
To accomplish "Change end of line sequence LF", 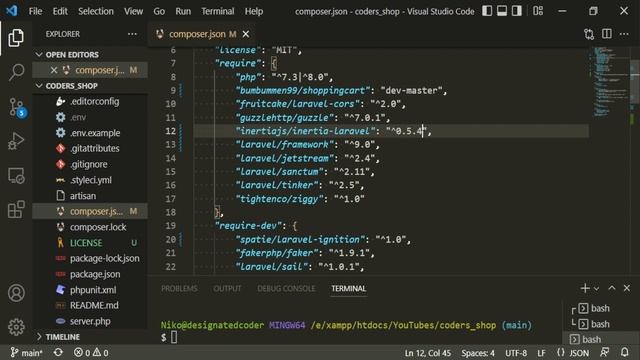I will tap(542, 353).
